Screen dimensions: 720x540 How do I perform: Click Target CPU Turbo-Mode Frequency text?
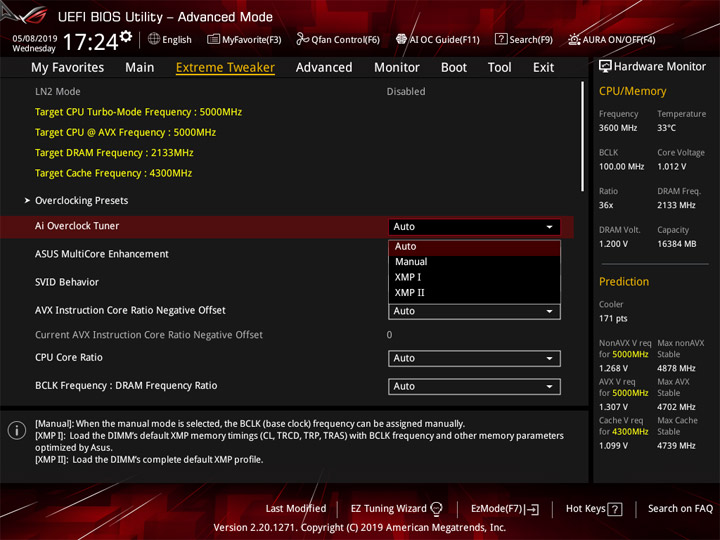pyautogui.click(x=138, y=112)
